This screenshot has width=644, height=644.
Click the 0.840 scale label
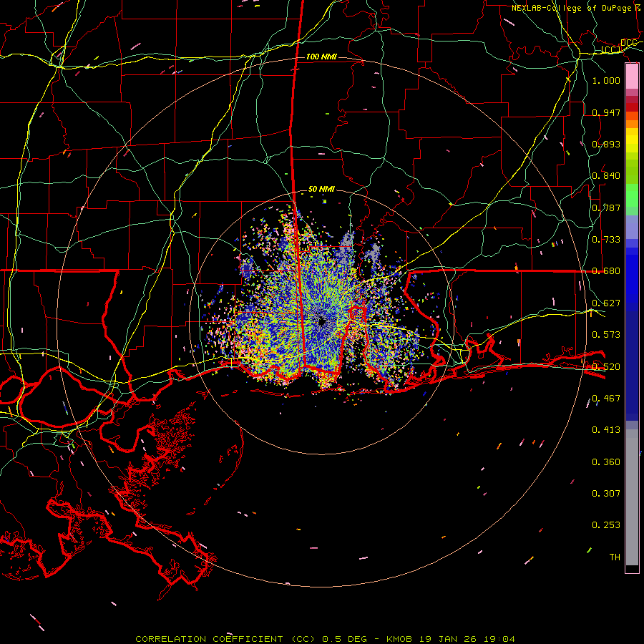pos(606,176)
